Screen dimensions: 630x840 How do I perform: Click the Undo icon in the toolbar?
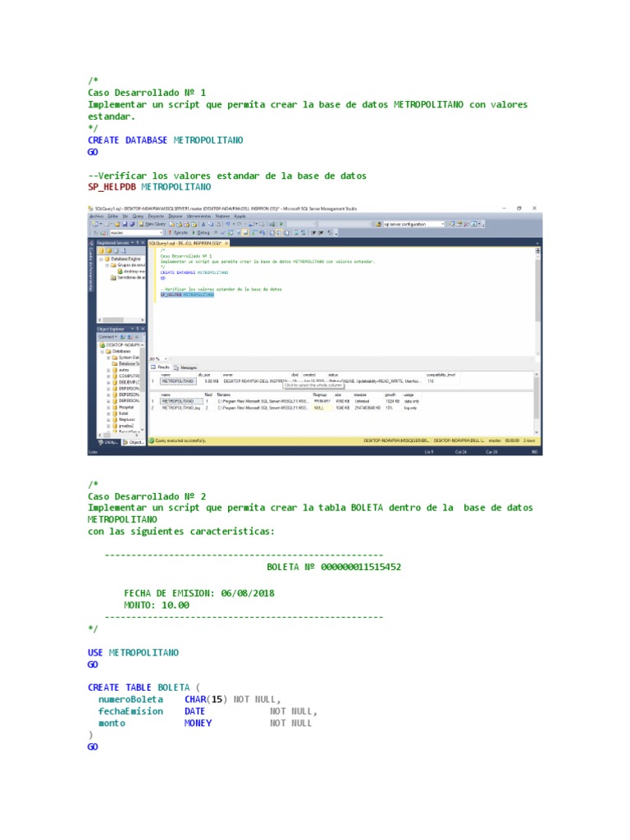(228, 225)
